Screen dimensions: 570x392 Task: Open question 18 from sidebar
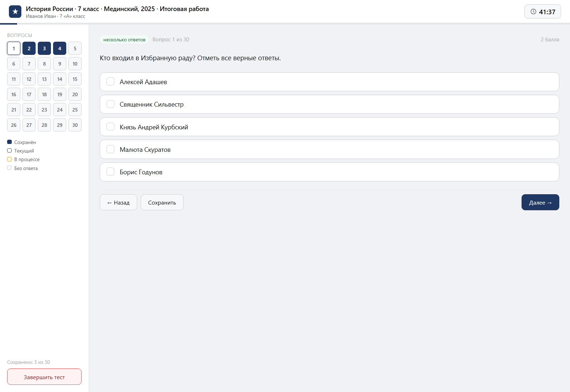pos(44,94)
